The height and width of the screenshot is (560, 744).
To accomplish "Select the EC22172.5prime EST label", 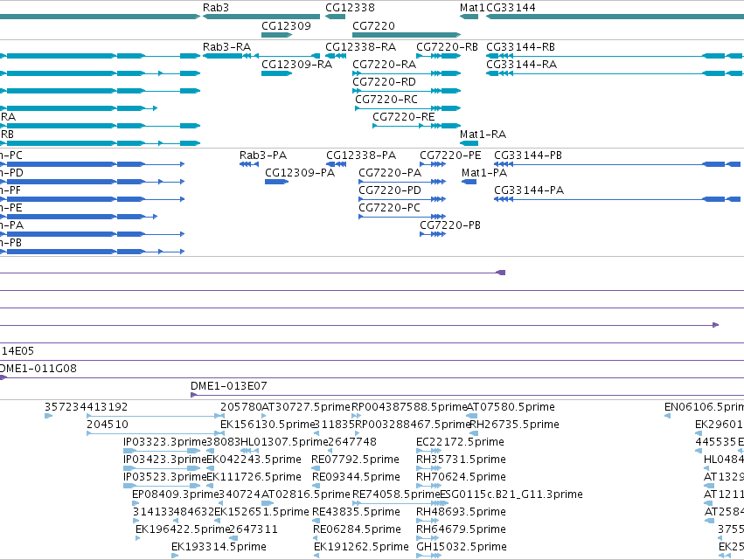I will pyautogui.click(x=460, y=442).
